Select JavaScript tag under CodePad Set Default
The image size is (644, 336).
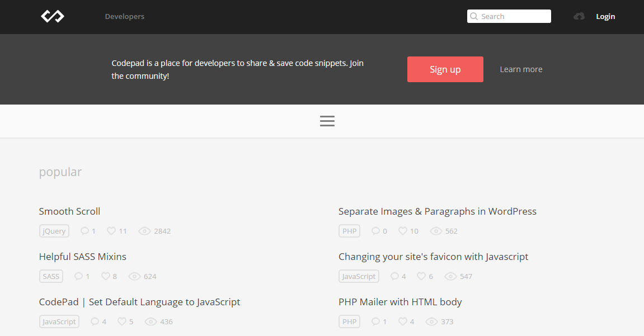[59, 321]
